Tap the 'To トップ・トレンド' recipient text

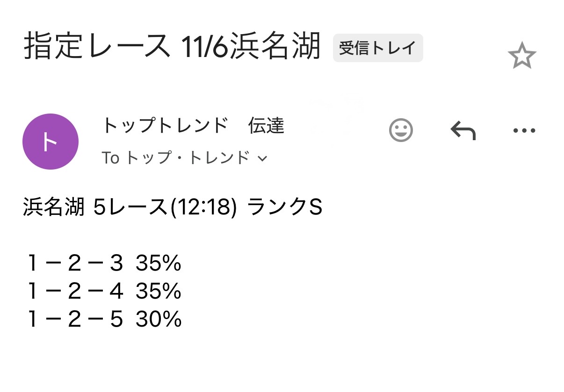(175, 158)
